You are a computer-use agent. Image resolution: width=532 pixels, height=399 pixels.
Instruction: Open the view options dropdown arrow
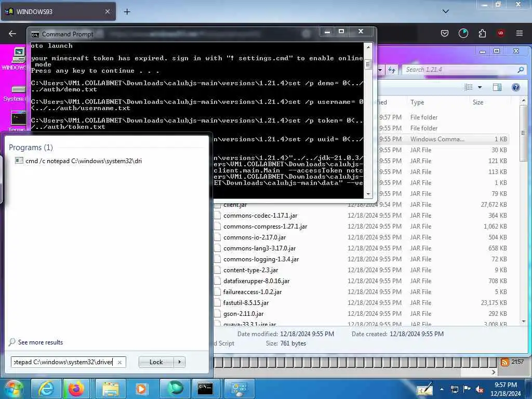pos(480,87)
